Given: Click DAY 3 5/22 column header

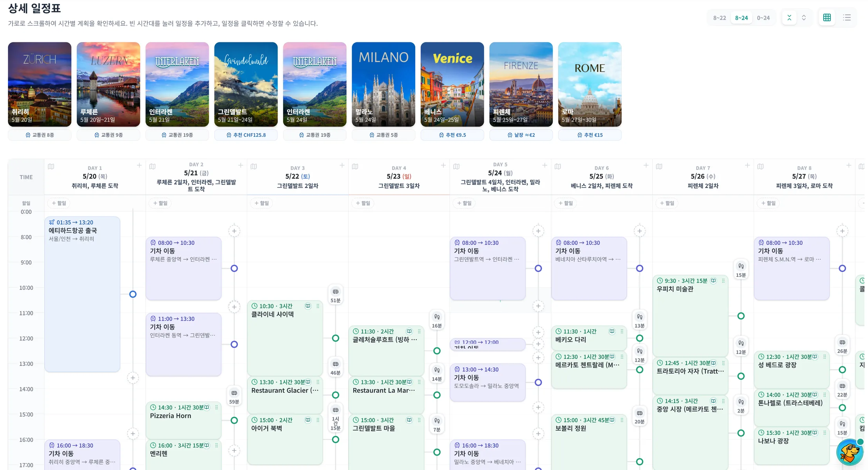Looking at the screenshot, I should click(x=298, y=177).
